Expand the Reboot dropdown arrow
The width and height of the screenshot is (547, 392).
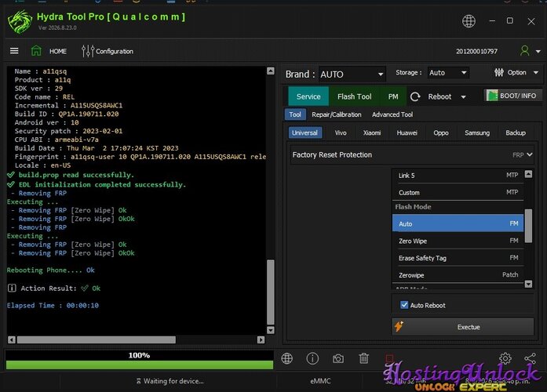[x=463, y=97]
